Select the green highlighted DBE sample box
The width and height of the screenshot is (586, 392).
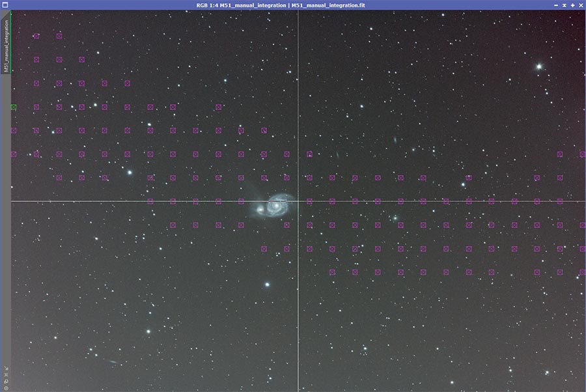[x=13, y=107]
